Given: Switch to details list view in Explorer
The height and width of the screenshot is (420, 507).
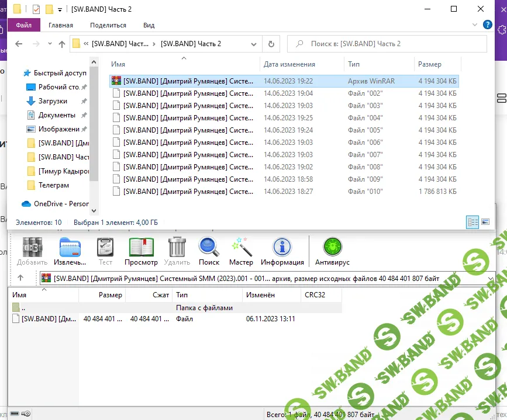Looking at the screenshot, I should coord(472,222).
